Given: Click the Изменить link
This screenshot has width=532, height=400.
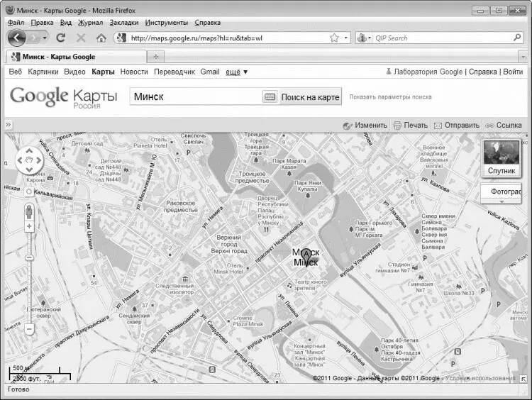Looking at the screenshot, I should (x=365, y=126).
